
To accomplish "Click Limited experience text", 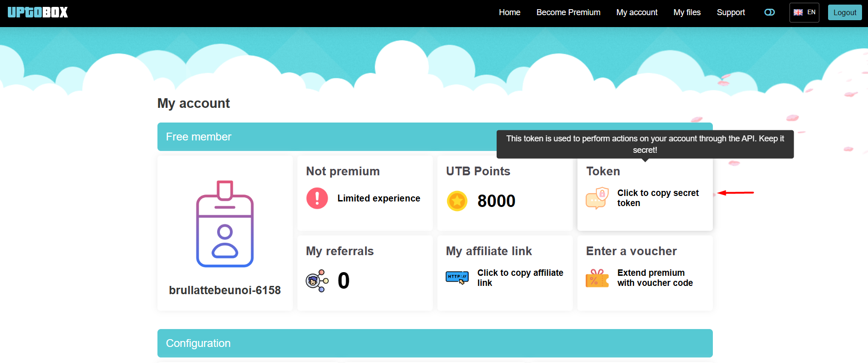I will pos(379,198).
